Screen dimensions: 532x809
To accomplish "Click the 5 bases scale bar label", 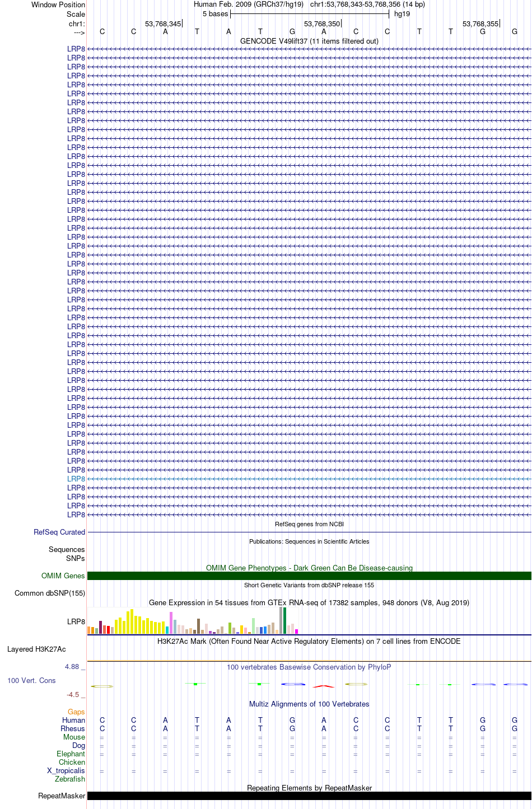I will point(216,14).
